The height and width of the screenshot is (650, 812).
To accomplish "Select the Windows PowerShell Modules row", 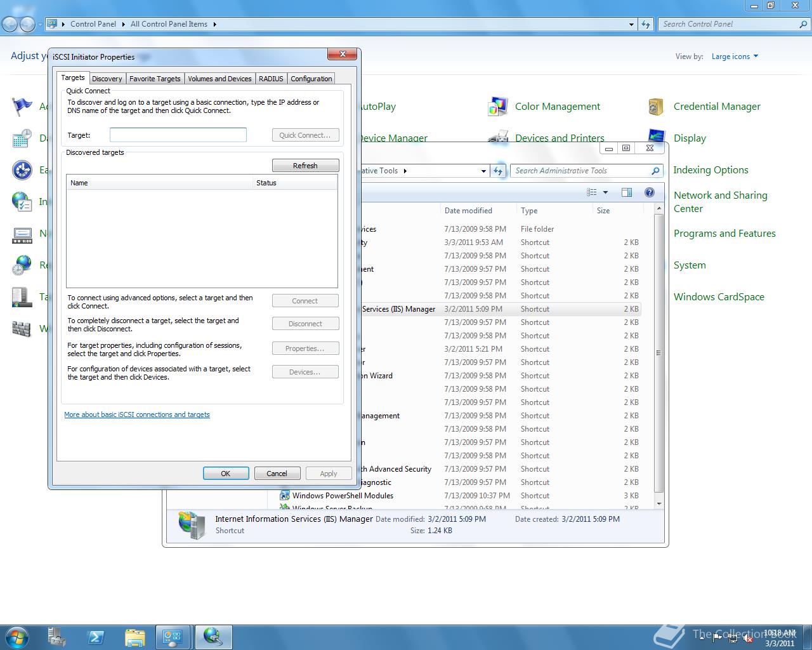I will coord(460,496).
